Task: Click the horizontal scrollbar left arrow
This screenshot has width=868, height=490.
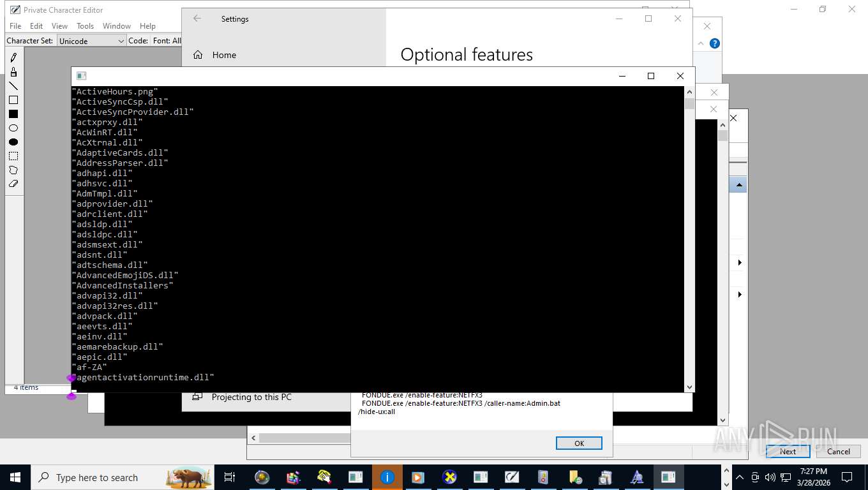Action: tap(254, 438)
